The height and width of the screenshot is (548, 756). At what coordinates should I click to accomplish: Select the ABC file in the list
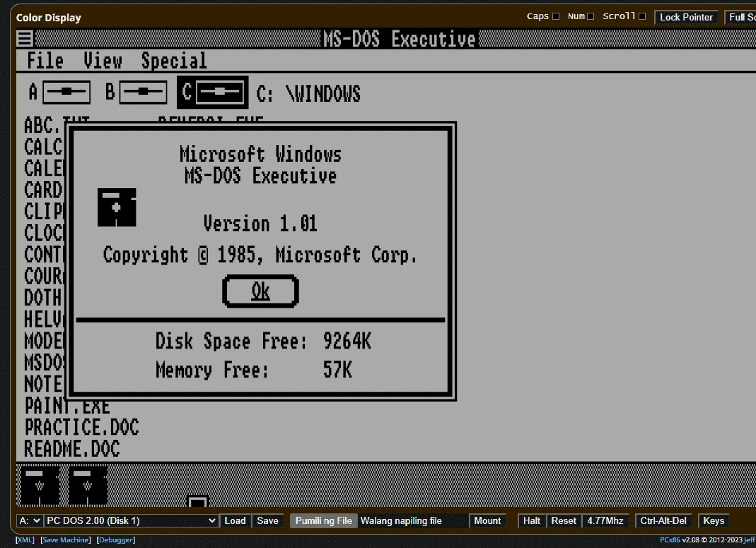[x=43, y=125]
